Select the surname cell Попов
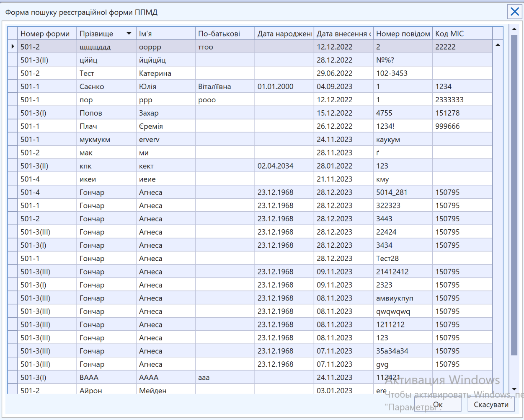 (106, 113)
